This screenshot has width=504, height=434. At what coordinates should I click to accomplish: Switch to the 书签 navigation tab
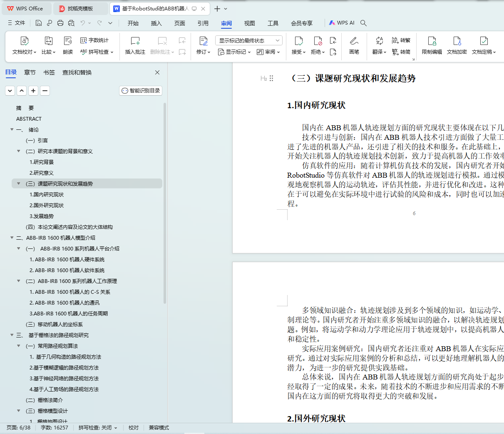point(49,72)
